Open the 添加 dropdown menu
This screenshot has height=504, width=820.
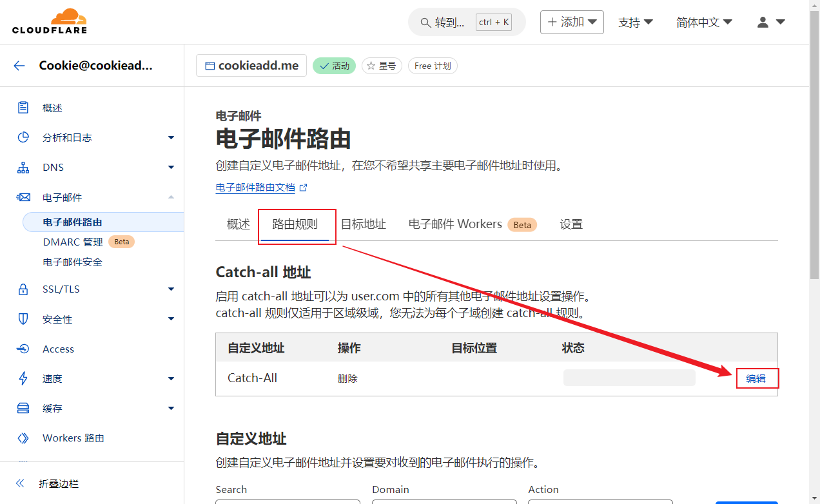point(572,22)
